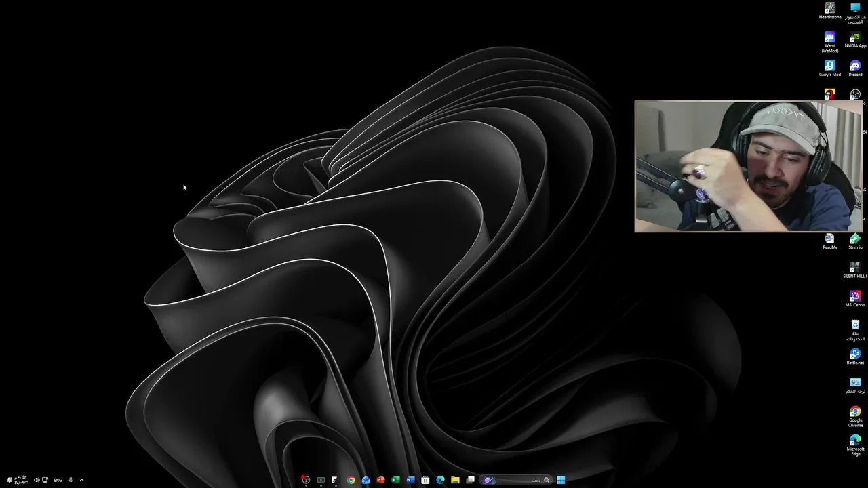The width and height of the screenshot is (868, 488).
Task: Open File Explorer from taskbar
Action: click(455, 480)
